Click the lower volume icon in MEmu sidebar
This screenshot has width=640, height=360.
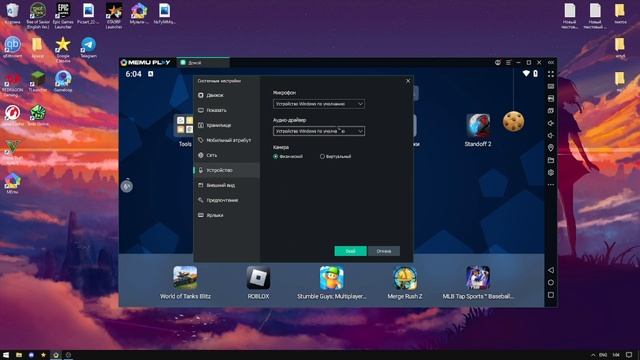(551, 135)
